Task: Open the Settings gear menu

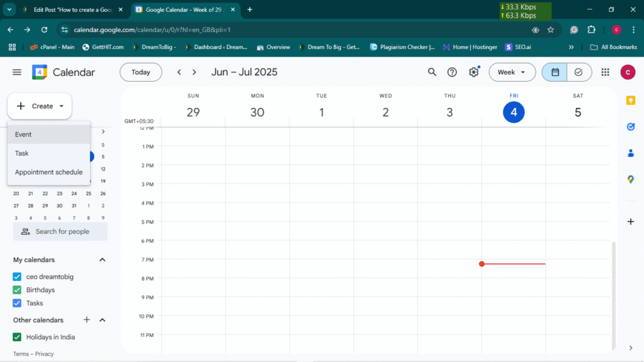Action: (474, 72)
